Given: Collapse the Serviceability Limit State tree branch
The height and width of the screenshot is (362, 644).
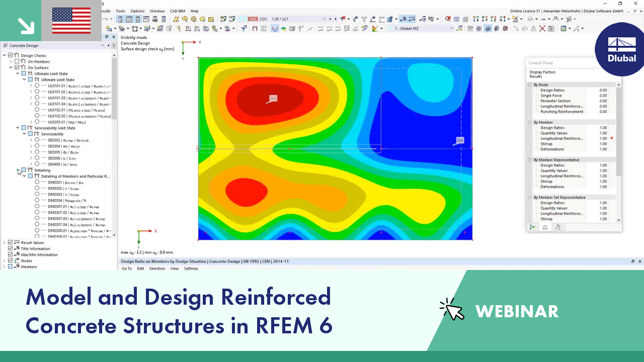Looking at the screenshot, I should (18, 128).
